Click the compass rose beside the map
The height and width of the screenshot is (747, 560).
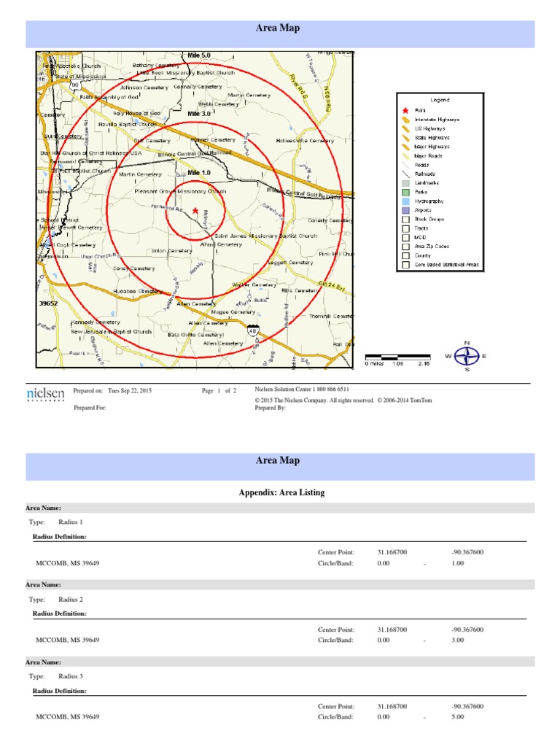click(467, 356)
